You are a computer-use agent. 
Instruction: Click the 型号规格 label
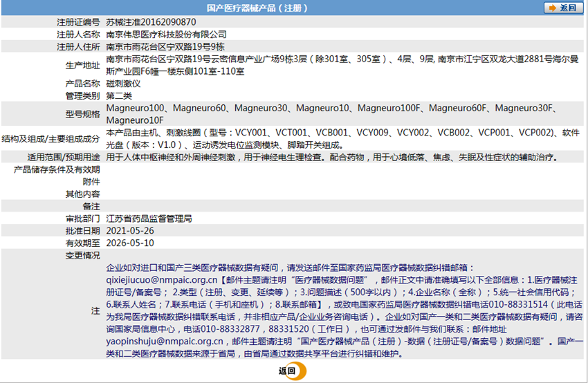point(82,114)
